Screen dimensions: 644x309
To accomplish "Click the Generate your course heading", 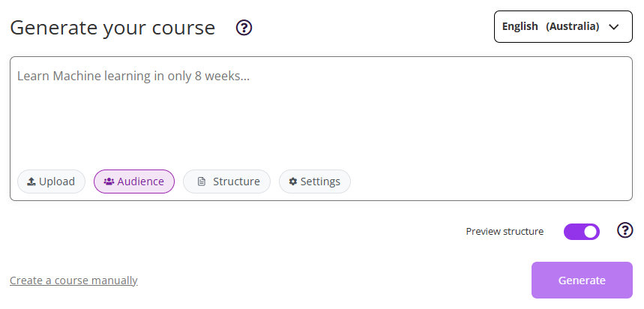I will pos(112,28).
